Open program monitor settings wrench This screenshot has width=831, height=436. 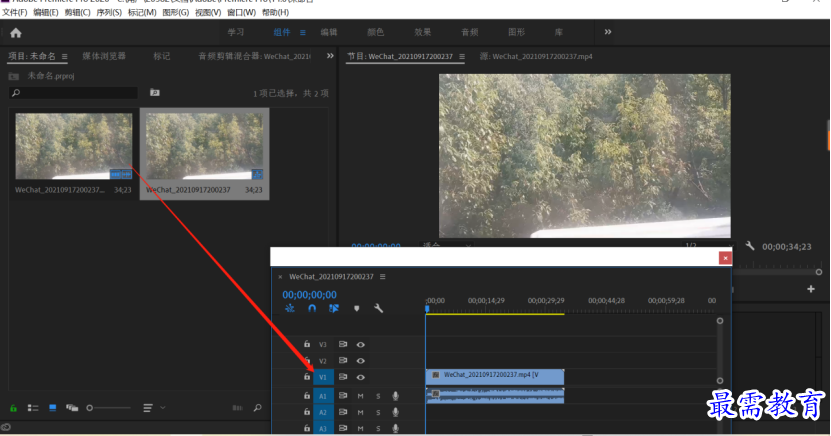coord(750,246)
